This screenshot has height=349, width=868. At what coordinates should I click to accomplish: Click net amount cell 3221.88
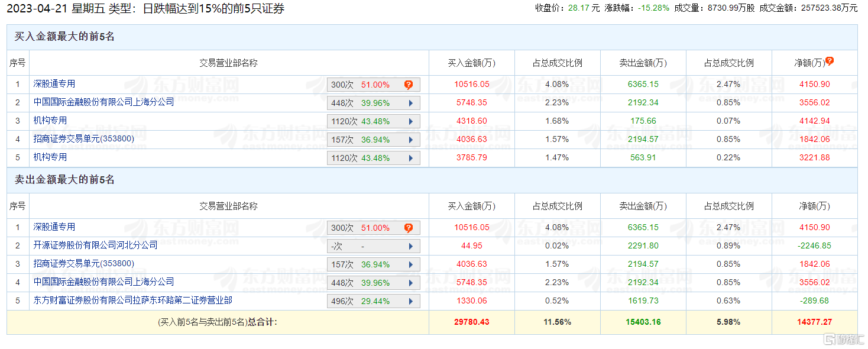(x=814, y=157)
